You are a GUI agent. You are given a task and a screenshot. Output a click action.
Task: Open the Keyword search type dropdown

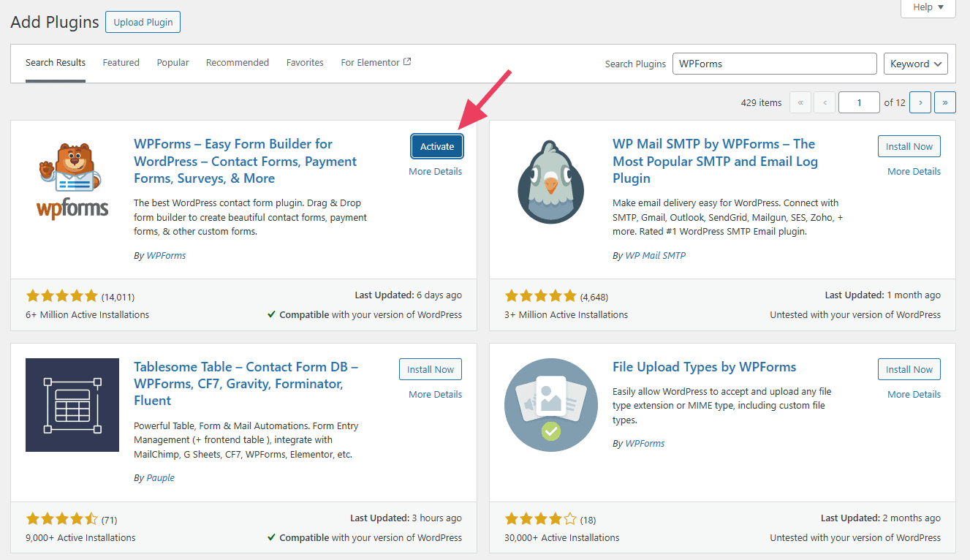click(x=916, y=64)
